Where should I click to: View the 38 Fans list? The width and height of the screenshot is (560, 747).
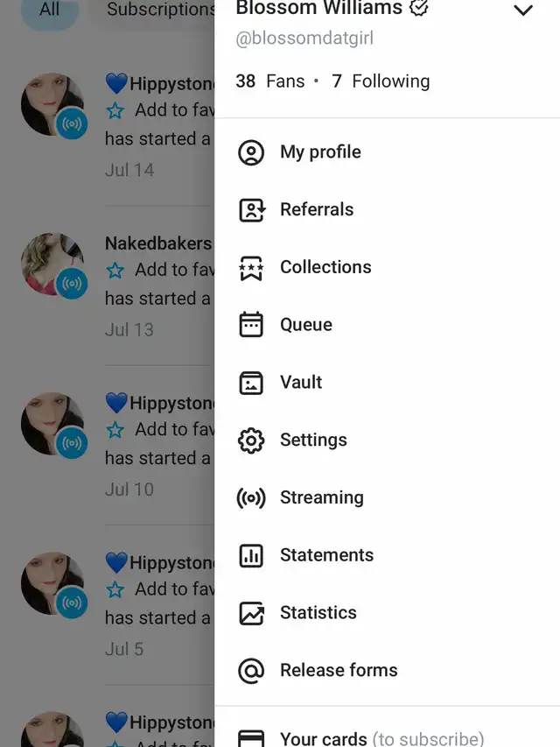pos(269,81)
